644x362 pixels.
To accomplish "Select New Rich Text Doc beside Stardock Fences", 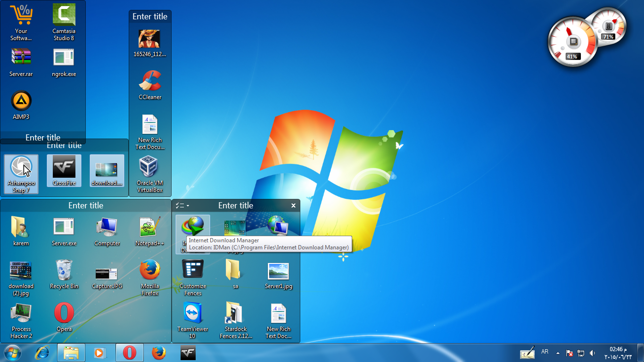I will tap(279, 321).
